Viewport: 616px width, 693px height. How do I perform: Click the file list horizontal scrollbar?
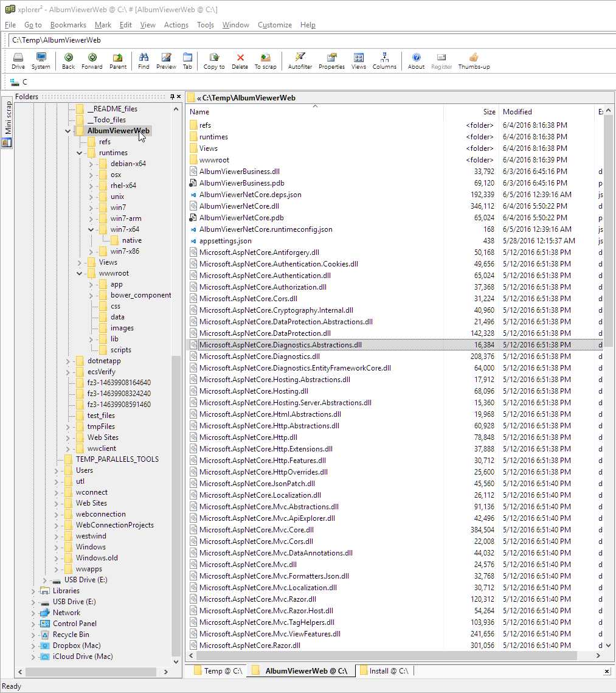pyautogui.click(x=386, y=656)
